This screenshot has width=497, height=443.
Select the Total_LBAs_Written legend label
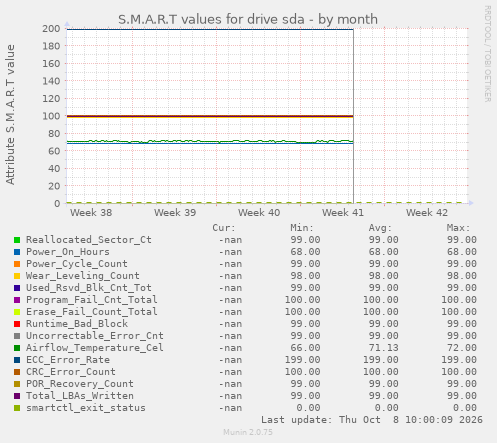80,396
